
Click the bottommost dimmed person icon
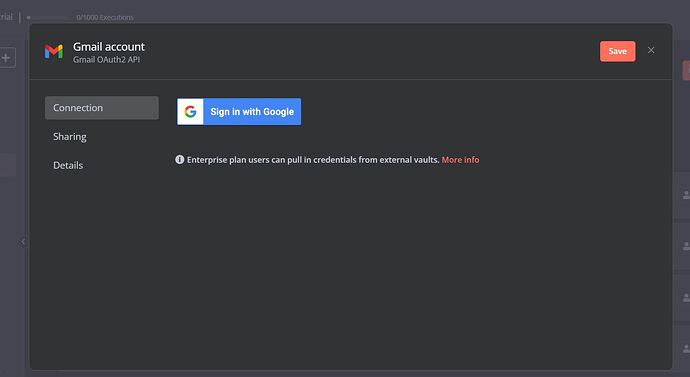(686, 348)
